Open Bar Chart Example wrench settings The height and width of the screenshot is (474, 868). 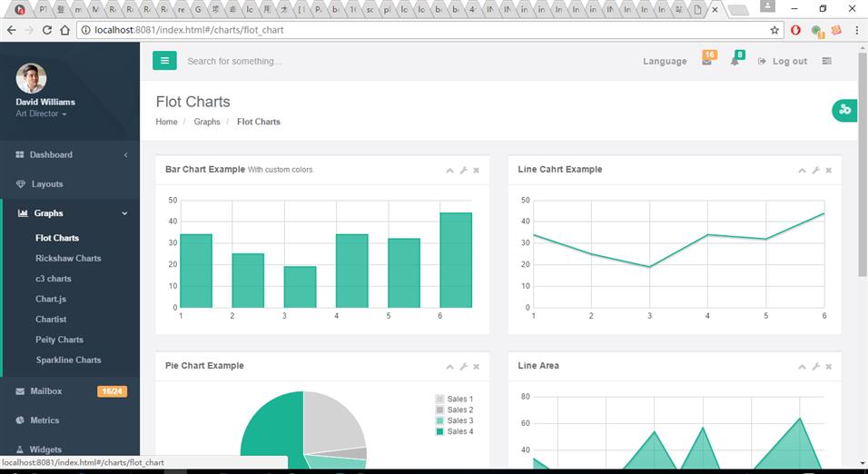[463, 170]
